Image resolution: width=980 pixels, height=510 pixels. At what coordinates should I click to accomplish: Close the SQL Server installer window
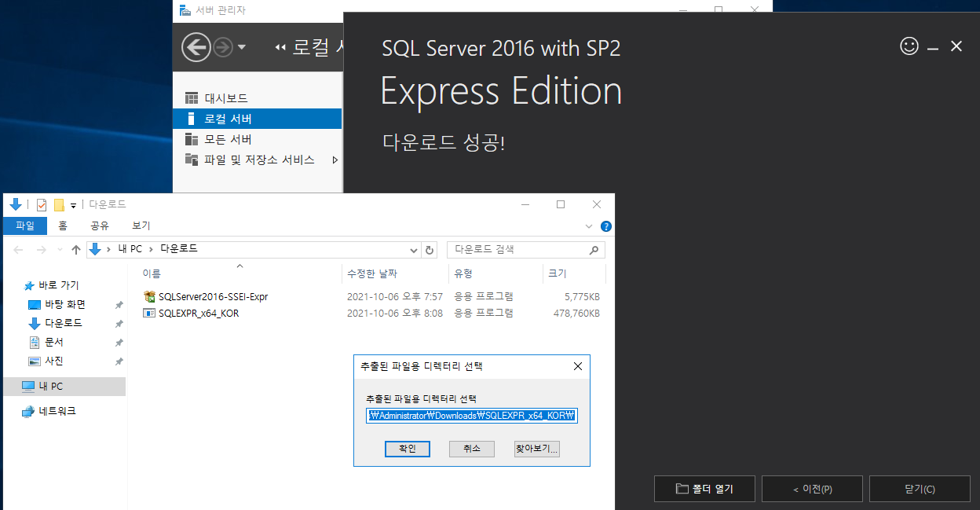tap(956, 46)
